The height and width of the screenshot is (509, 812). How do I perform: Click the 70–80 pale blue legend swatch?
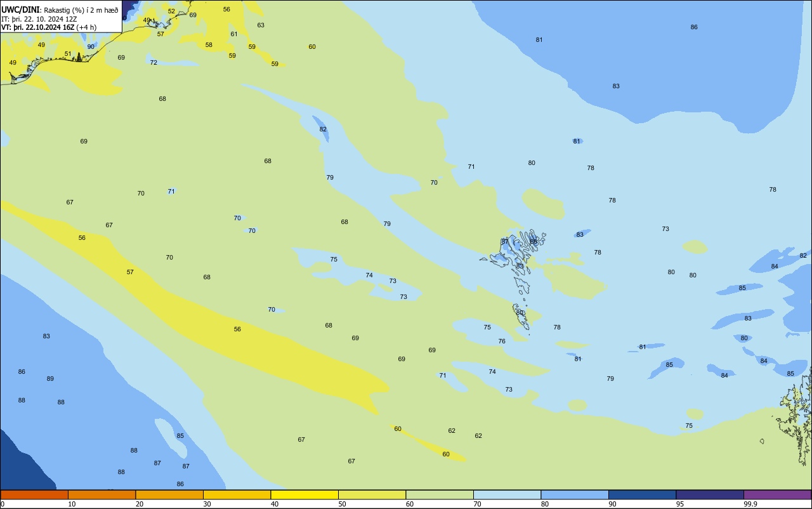tap(507, 494)
